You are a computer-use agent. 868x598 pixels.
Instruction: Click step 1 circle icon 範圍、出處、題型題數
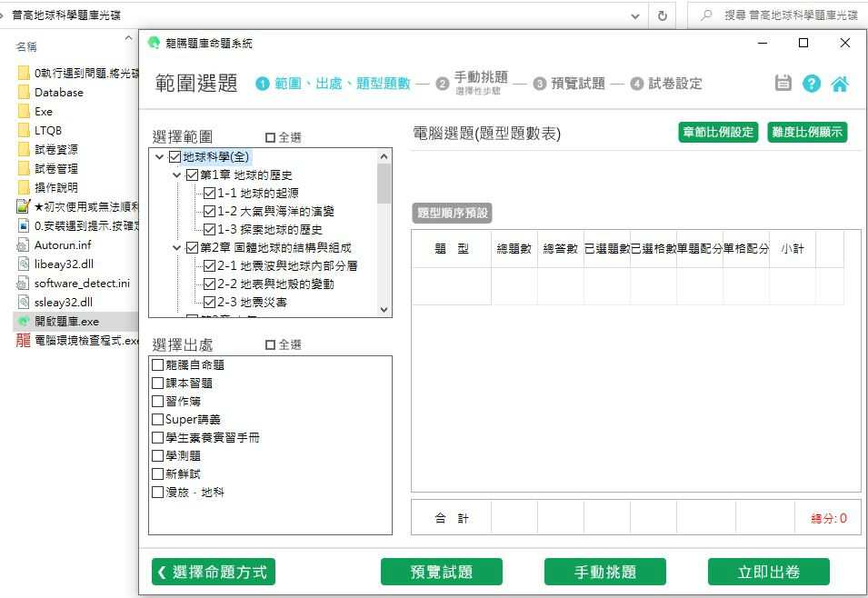click(262, 84)
